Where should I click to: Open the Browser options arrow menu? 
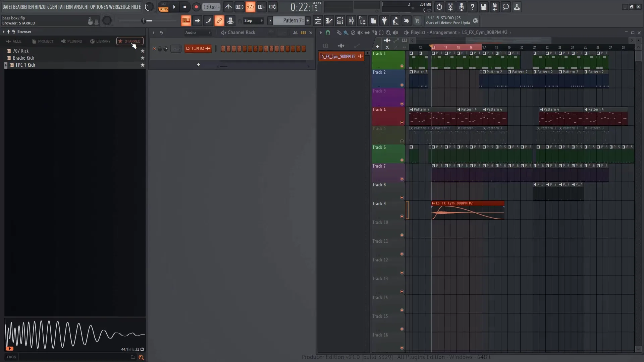[x=3, y=32]
